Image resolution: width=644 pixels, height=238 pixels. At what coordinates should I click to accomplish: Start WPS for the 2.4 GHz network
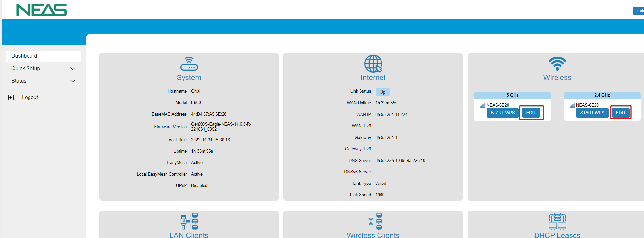point(592,113)
